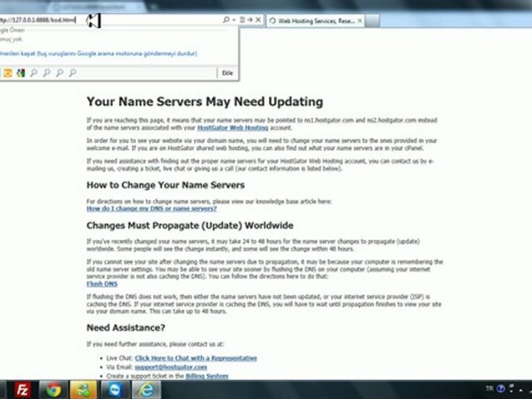Click the How to Change Your Name Servers heading
Image resolution: width=532 pixels, height=399 pixels.
(x=166, y=185)
